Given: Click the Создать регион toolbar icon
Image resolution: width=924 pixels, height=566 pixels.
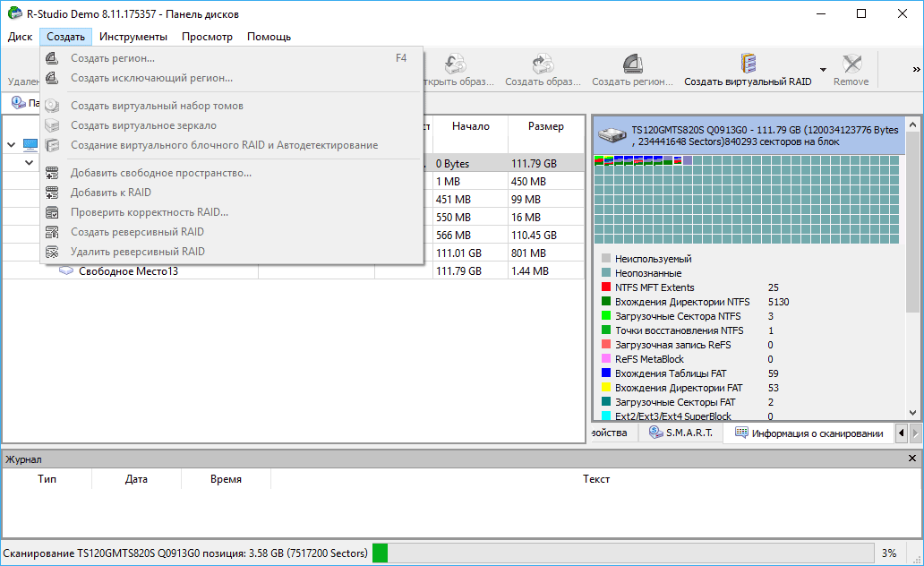Looking at the screenshot, I should pos(632,64).
